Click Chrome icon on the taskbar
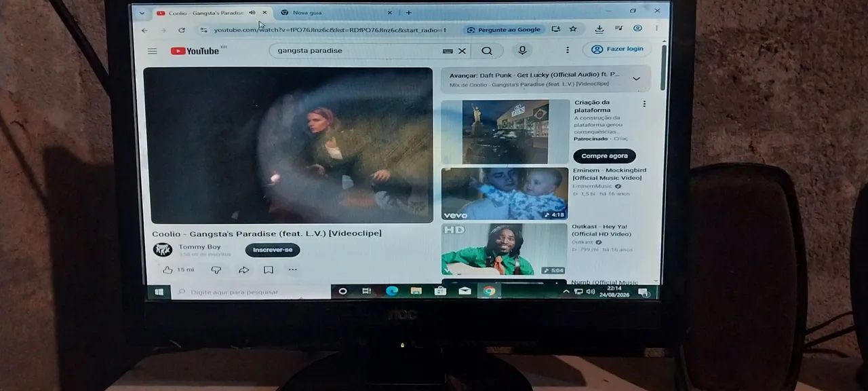 (x=489, y=291)
